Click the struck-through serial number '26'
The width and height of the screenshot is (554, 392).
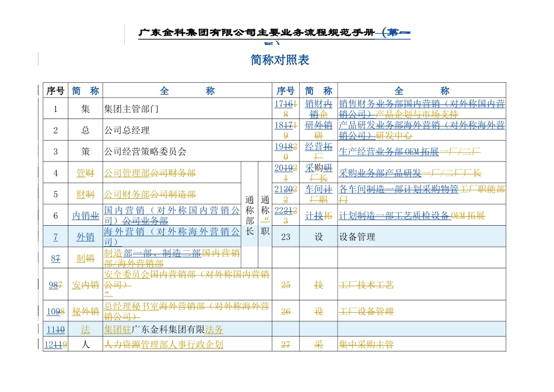(x=286, y=311)
